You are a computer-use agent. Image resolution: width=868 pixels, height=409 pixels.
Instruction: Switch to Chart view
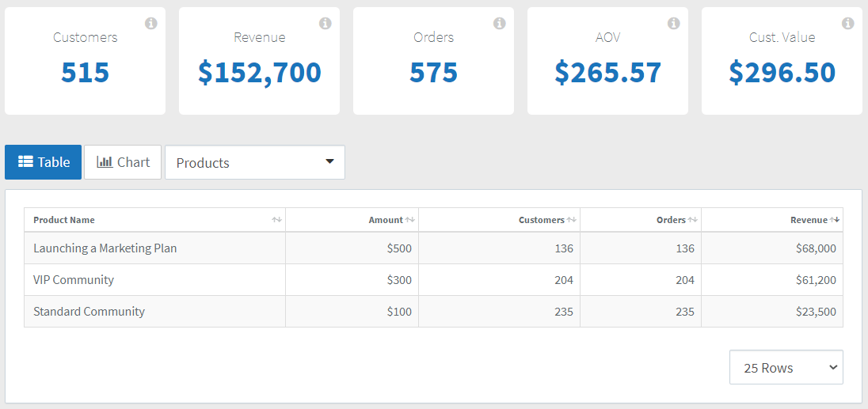coord(123,162)
